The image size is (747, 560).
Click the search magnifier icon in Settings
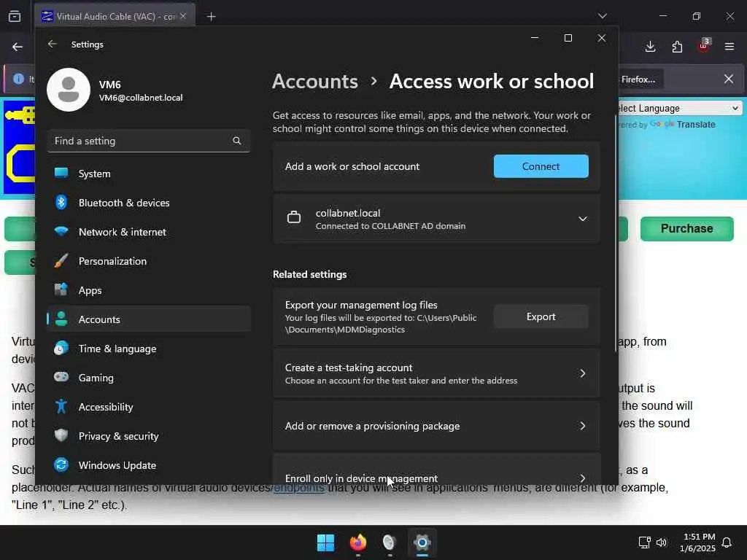pos(237,141)
